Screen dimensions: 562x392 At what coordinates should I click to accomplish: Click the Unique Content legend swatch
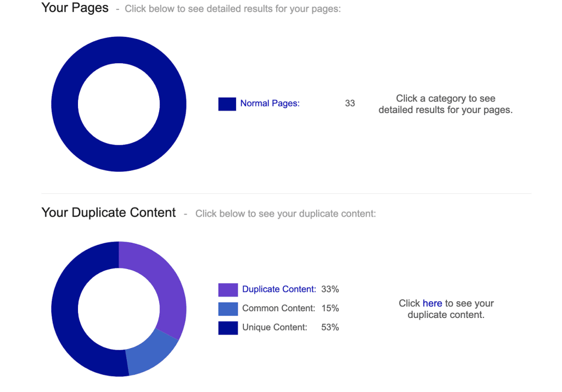click(228, 328)
